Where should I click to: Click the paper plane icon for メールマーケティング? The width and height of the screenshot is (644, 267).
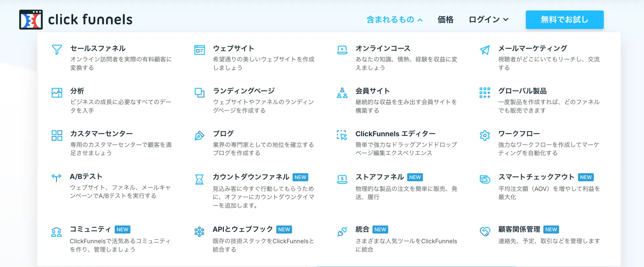485,50
